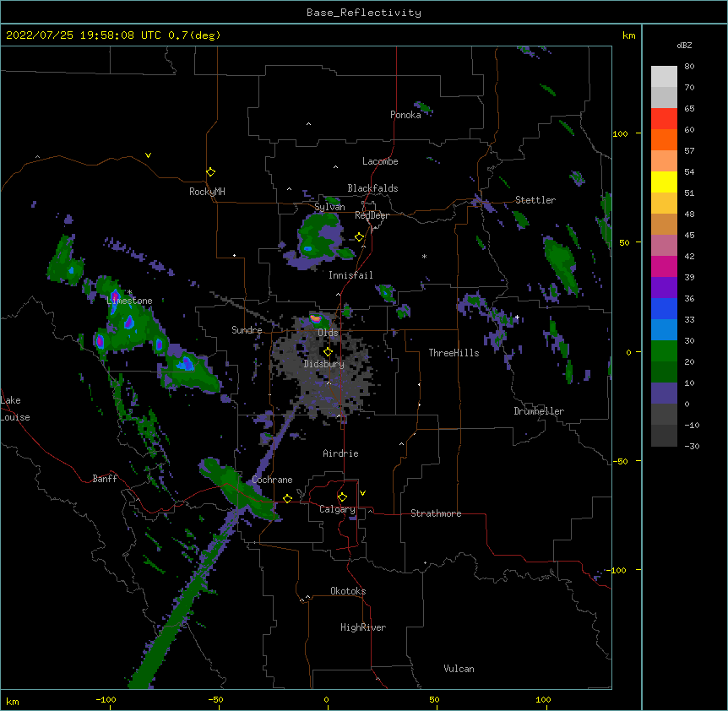Click the Base_Reflectivity title
The image size is (728, 711).
[364, 13]
